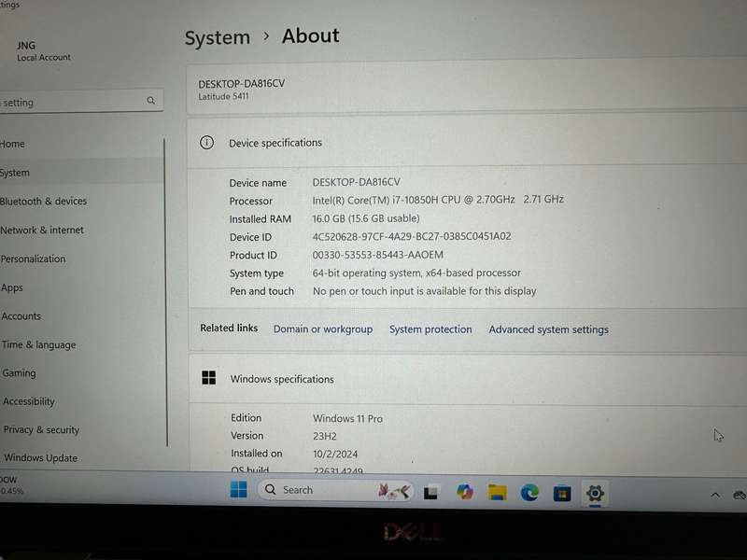Collapse the Windows specifications section header
Image resolution: width=747 pixels, height=560 pixels.
click(x=468, y=379)
